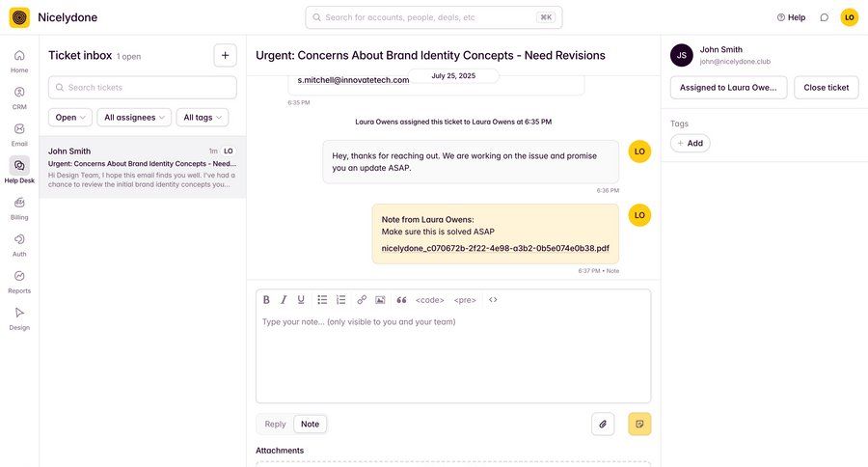This screenshot has width=868, height=467.
Task: Switch to the Reply tab
Action: coord(275,425)
